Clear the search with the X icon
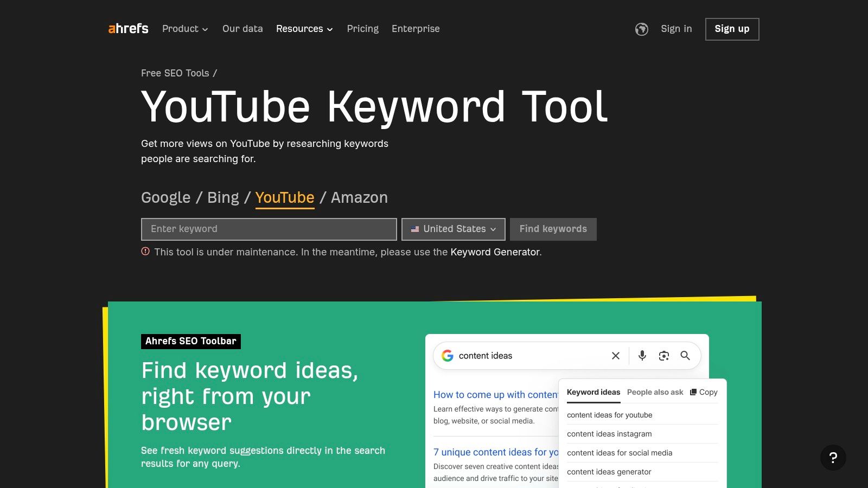 tap(615, 356)
